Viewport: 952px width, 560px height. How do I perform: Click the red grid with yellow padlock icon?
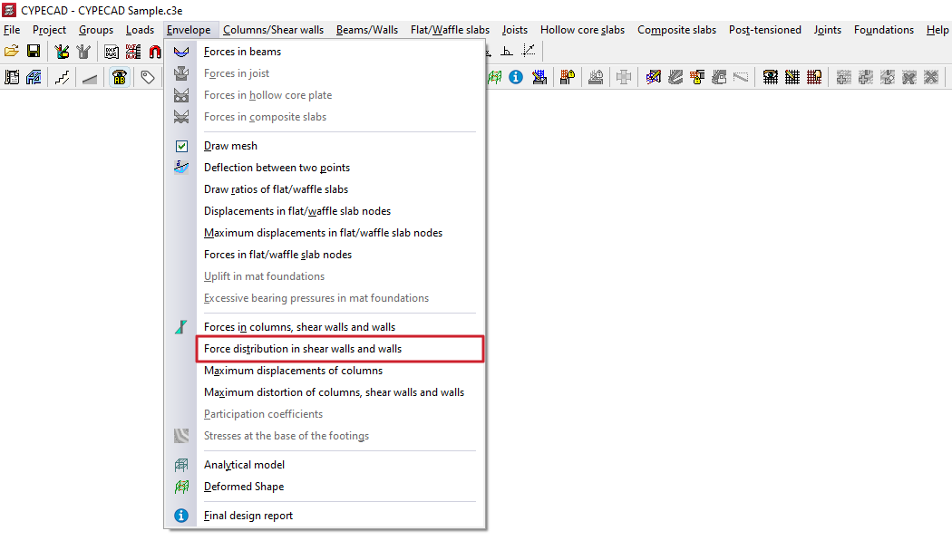567,77
